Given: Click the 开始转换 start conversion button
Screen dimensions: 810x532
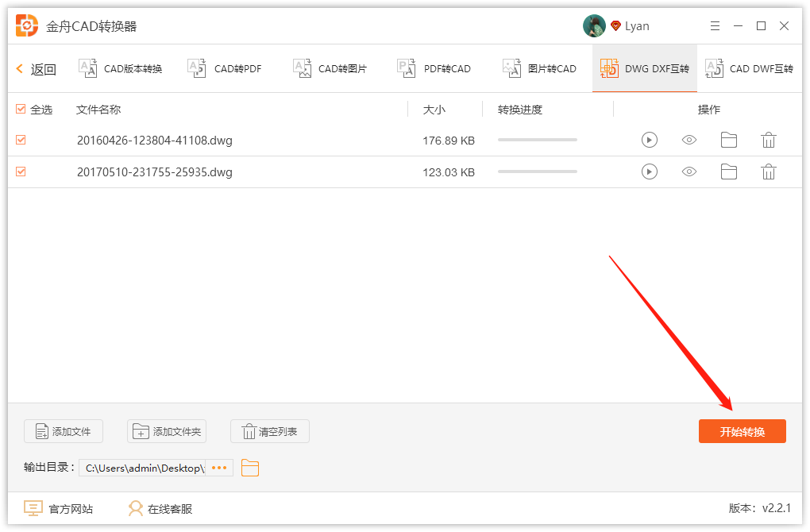Looking at the screenshot, I should 742,431.
